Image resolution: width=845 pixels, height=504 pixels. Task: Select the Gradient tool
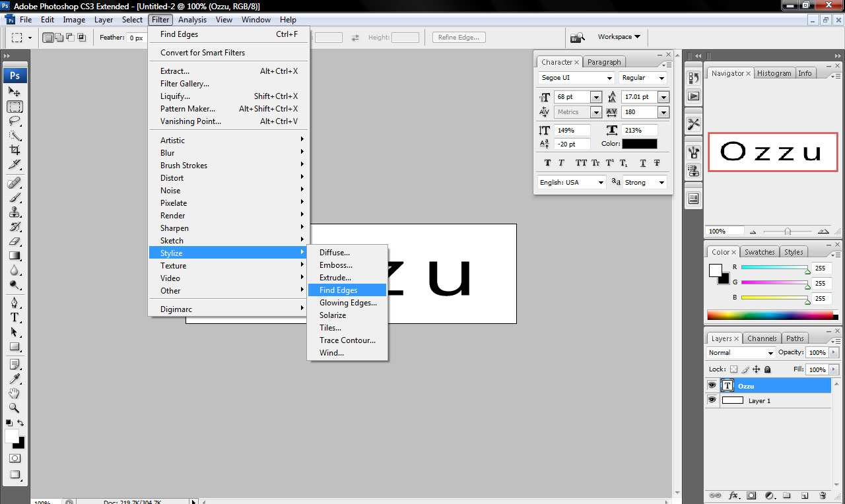click(x=15, y=255)
